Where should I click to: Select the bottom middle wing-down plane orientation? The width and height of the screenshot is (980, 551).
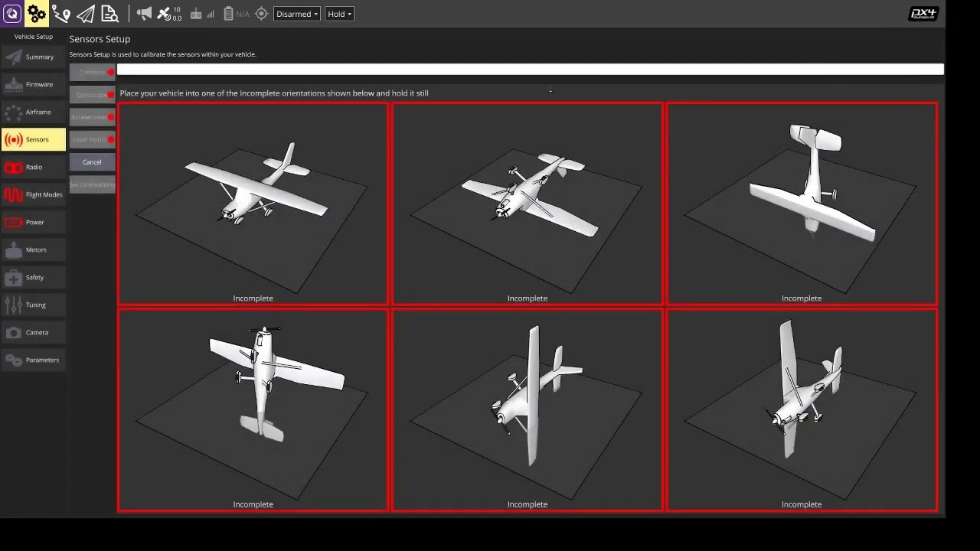tap(527, 409)
